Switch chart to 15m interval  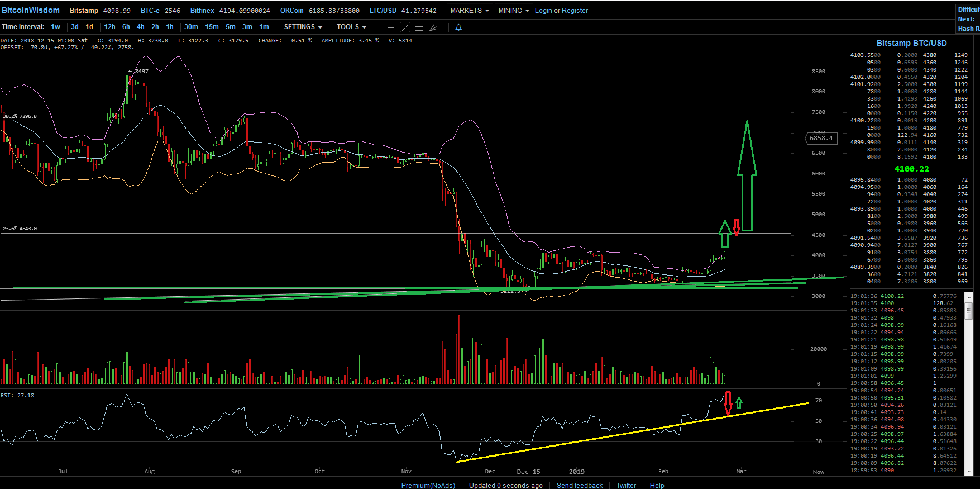tap(212, 27)
